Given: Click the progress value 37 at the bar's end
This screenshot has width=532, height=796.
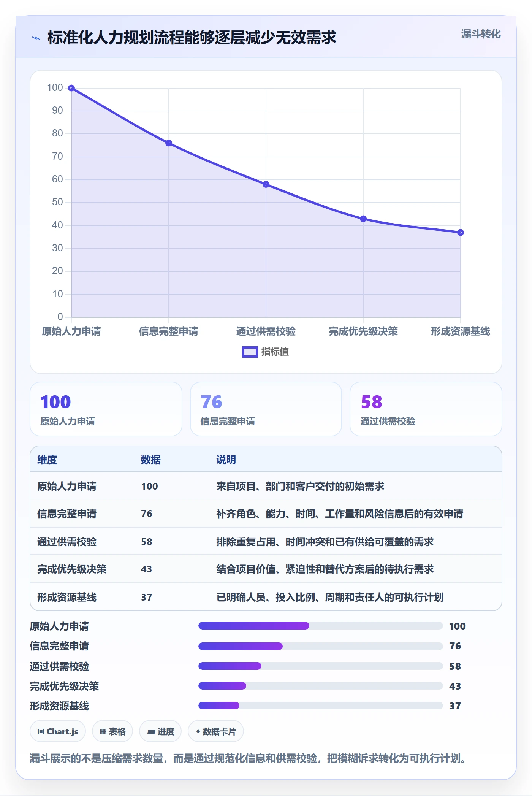Looking at the screenshot, I should [455, 706].
